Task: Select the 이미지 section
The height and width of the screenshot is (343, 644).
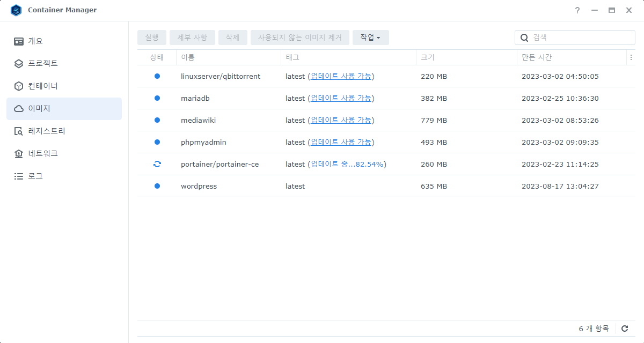Action: (64, 109)
